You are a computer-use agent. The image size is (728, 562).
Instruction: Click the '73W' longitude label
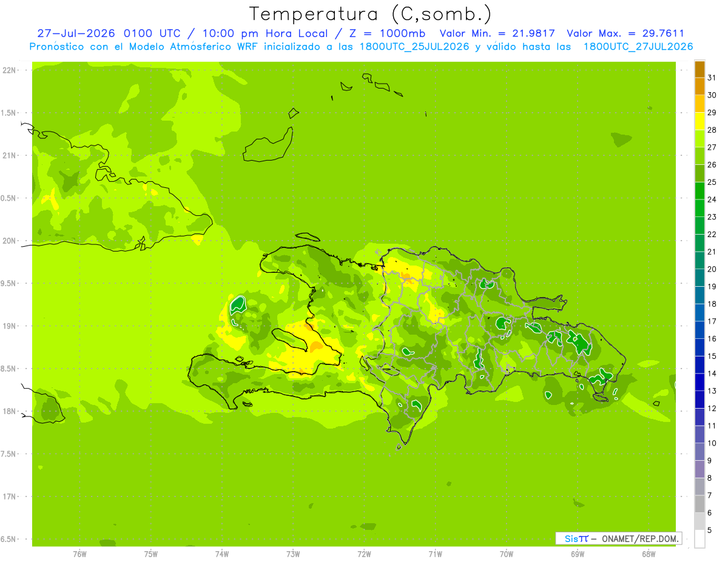(x=293, y=554)
